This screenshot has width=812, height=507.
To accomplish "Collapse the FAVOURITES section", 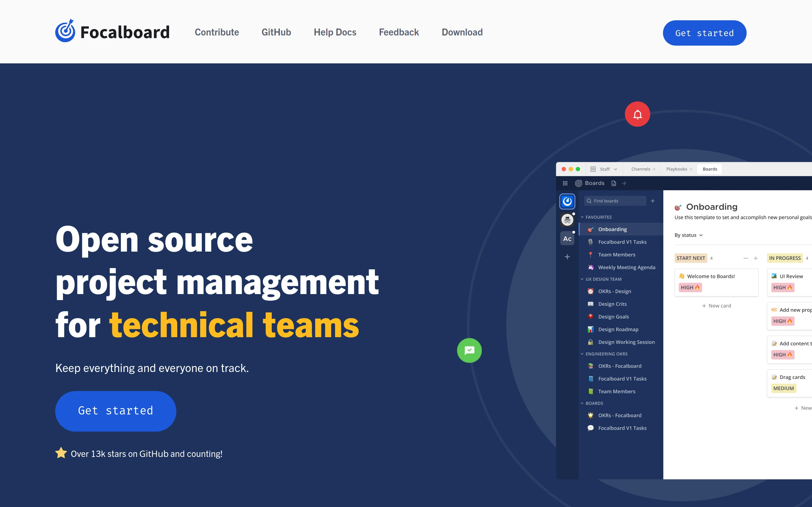I will (x=582, y=217).
